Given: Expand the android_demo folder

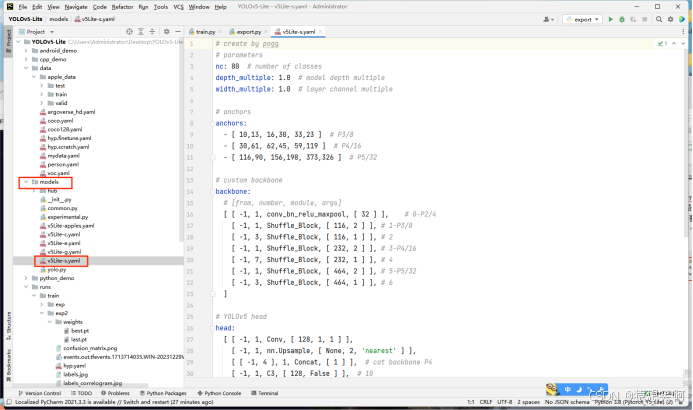Looking at the screenshot, I should click(x=26, y=51).
